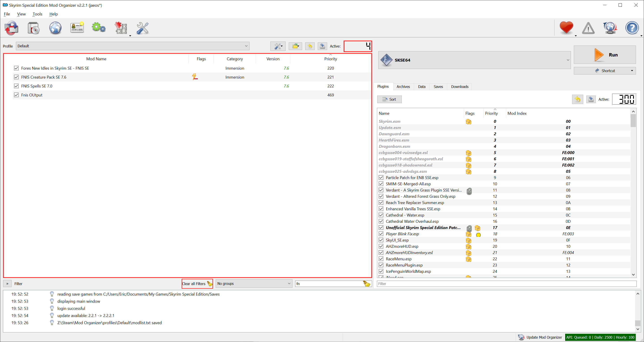Click the update globe icon in toolbar
The height and width of the screenshot is (342, 644).
(x=610, y=28)
